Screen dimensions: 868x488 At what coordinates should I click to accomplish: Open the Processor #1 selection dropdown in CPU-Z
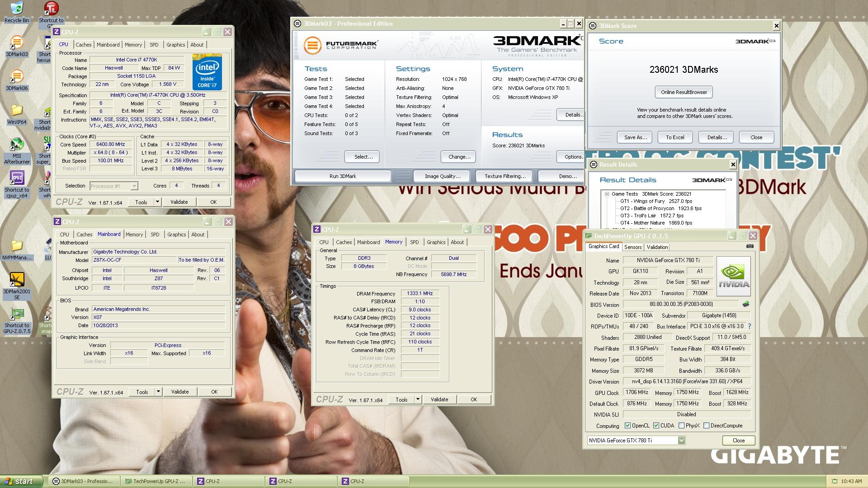point(134,186)
